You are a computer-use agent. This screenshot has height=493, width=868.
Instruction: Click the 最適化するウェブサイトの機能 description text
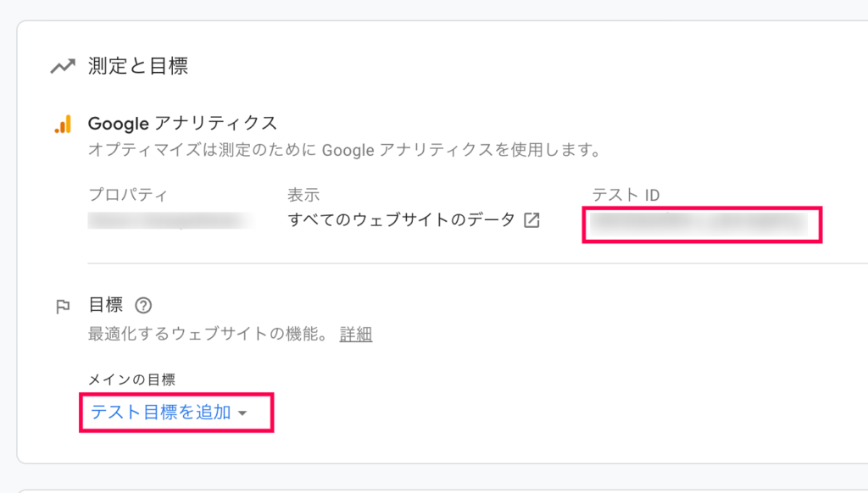(209, 335)
